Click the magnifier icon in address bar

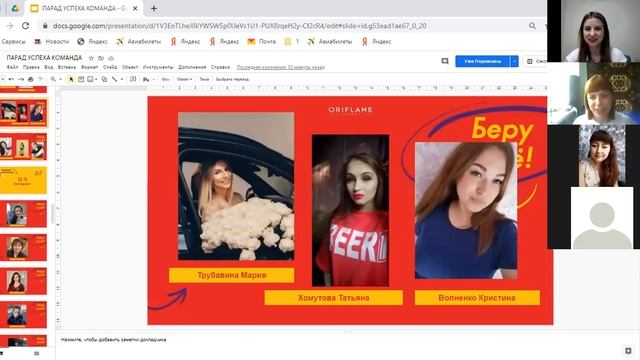pos(532,26)
